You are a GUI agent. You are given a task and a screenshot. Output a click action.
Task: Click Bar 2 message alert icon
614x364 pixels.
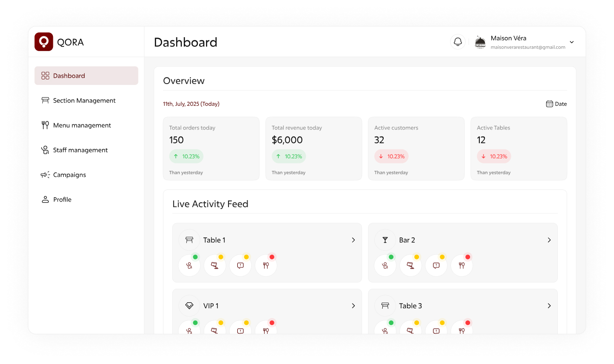(x=437, y=266)
